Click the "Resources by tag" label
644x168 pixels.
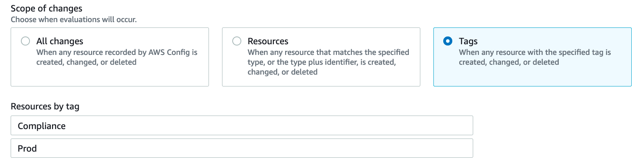45,107
